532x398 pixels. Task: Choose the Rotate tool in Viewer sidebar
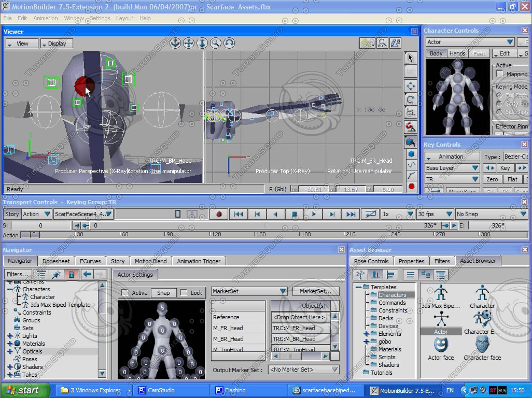tap(411, 99)
